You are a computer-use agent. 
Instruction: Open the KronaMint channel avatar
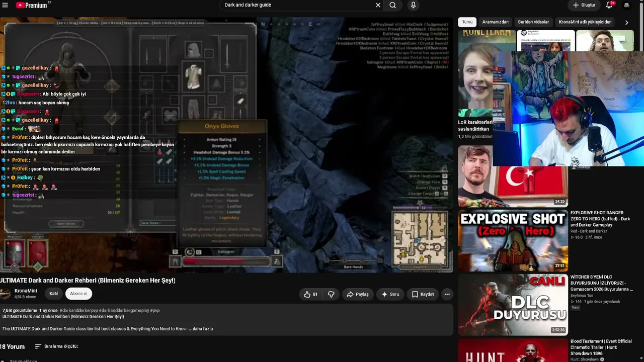click(x=5, y=294)
